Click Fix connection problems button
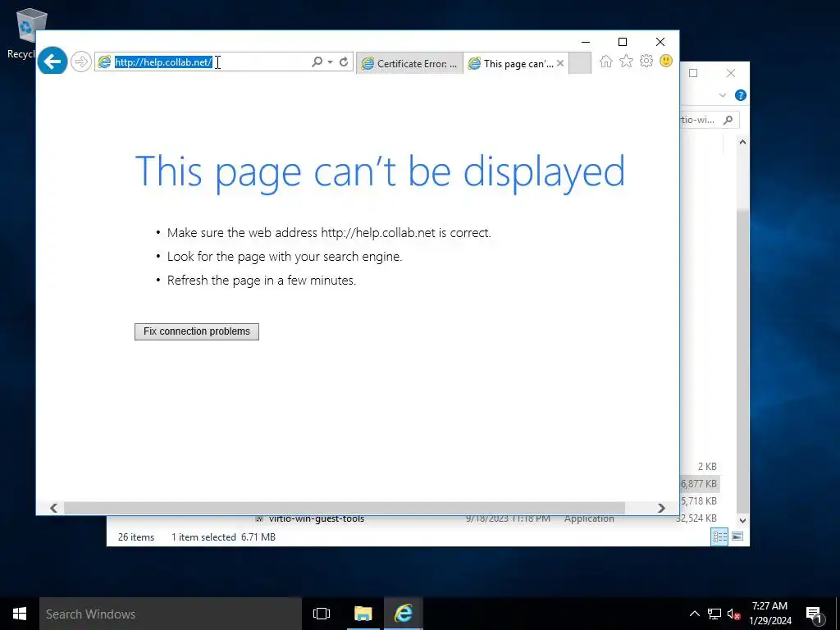 coord(197,331)
